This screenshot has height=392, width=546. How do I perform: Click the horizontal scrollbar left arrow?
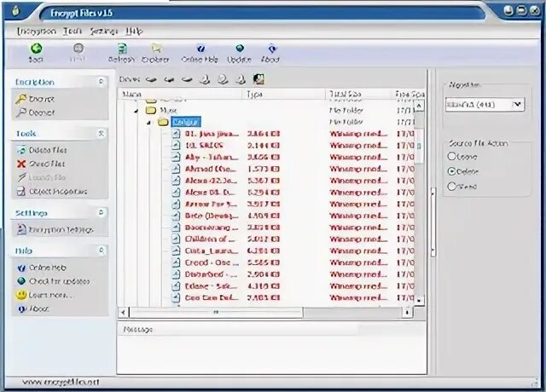[x=123, y=313]
